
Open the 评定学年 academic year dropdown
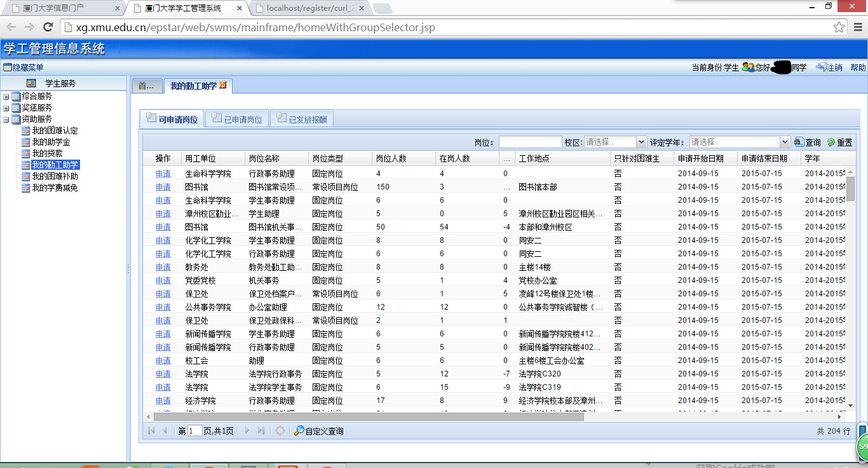coord(785,142)
